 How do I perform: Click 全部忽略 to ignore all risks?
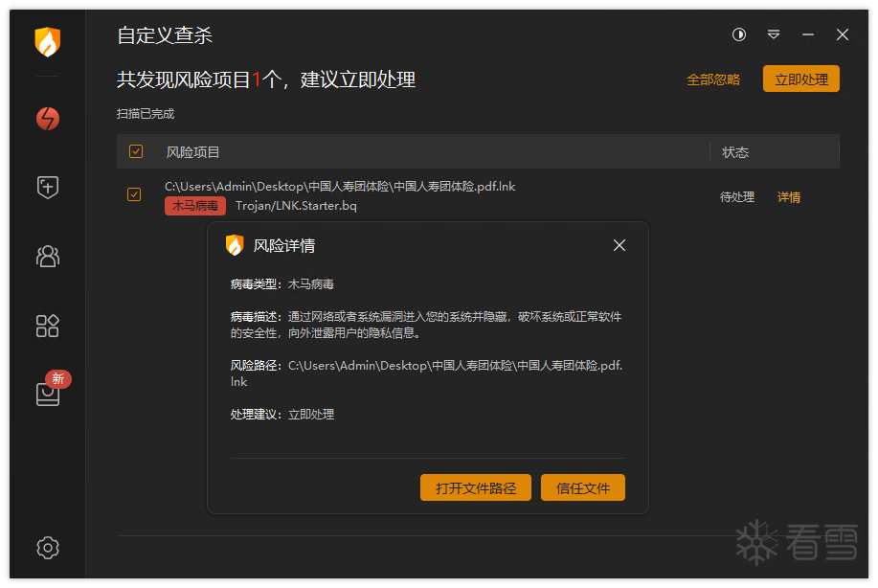click(x=712, y=79)
